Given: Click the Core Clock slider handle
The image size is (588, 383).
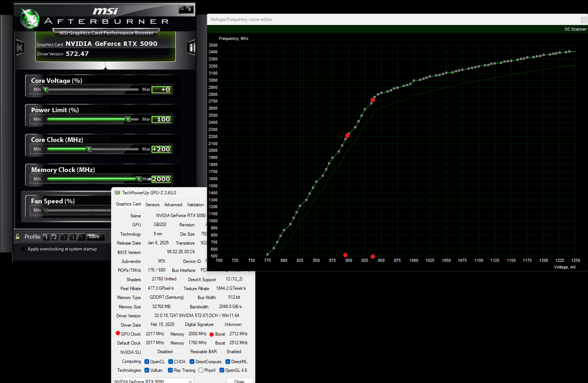Looking at the screenshot, I should click(x=89, y=149).
